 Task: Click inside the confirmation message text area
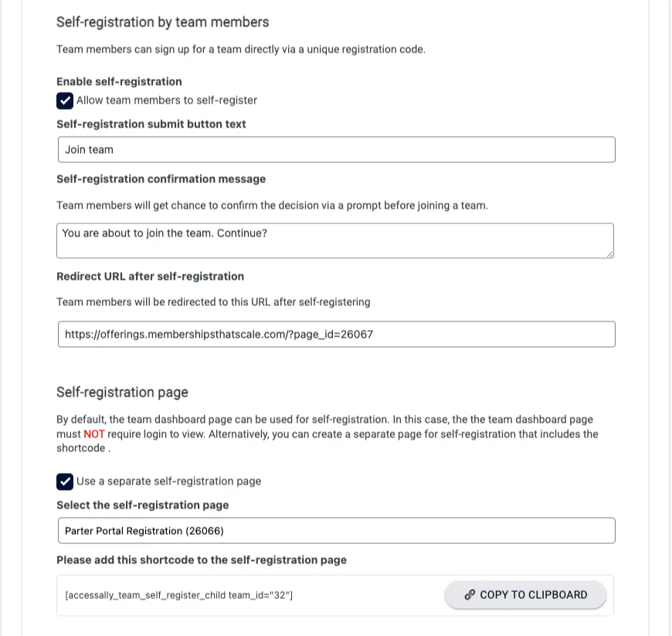[x=335, y=240]
